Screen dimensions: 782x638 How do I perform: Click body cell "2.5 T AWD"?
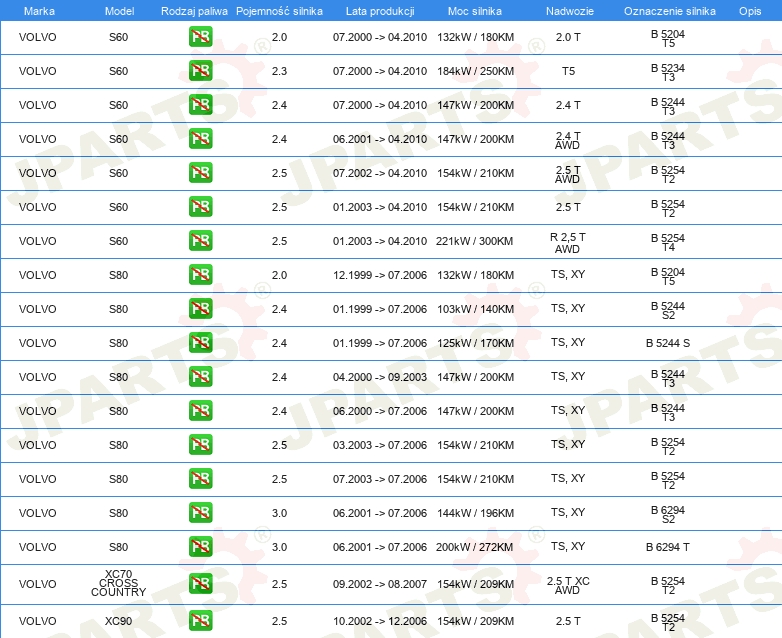[568, 175]
